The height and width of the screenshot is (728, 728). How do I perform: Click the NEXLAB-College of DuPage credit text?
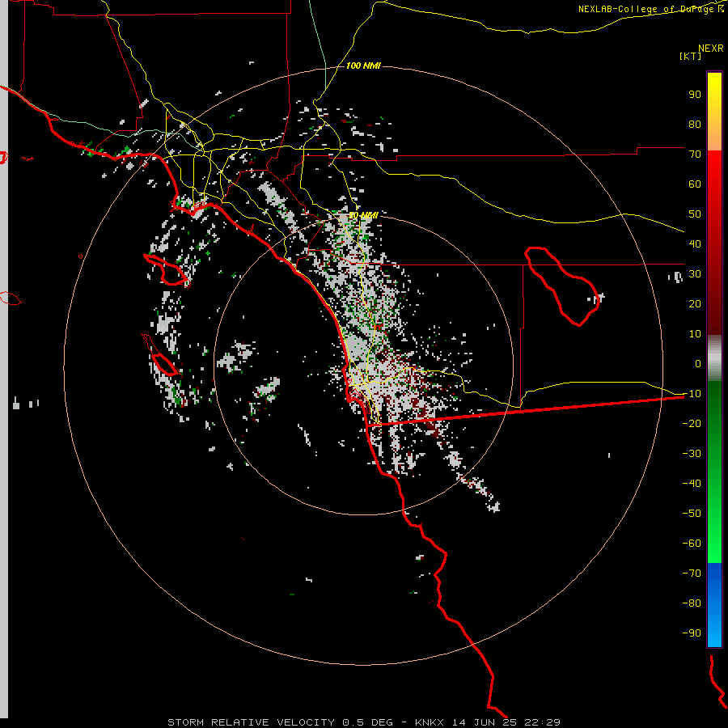(x=650, y=9)
